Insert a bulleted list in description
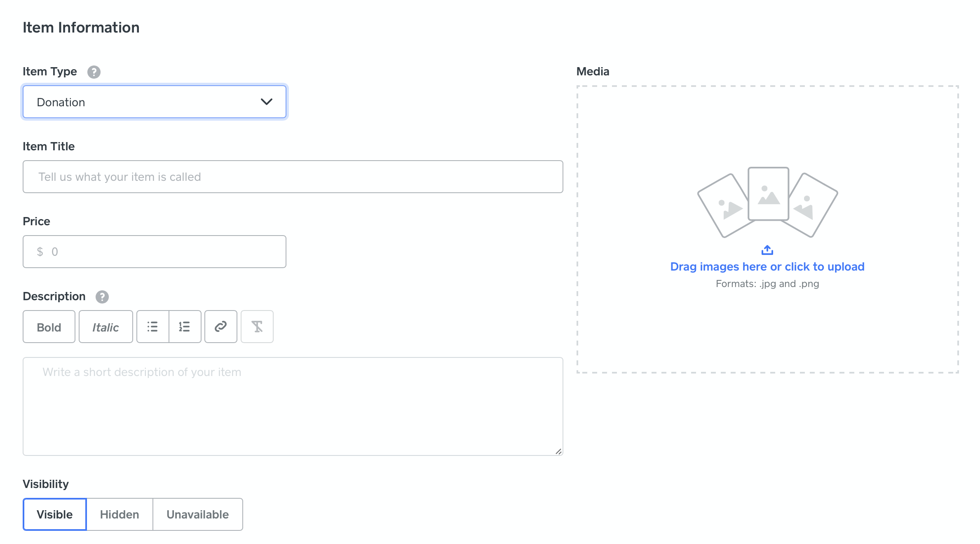The width and height of the screenshot is (980, 544). [152, 327]
